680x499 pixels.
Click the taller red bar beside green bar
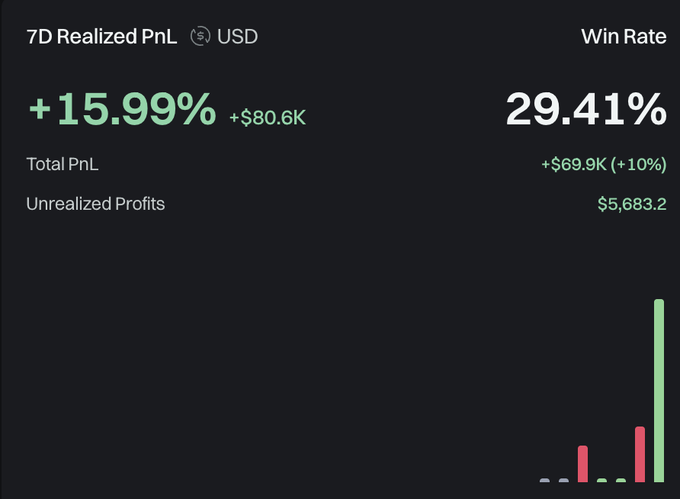(x=640, y=454)
